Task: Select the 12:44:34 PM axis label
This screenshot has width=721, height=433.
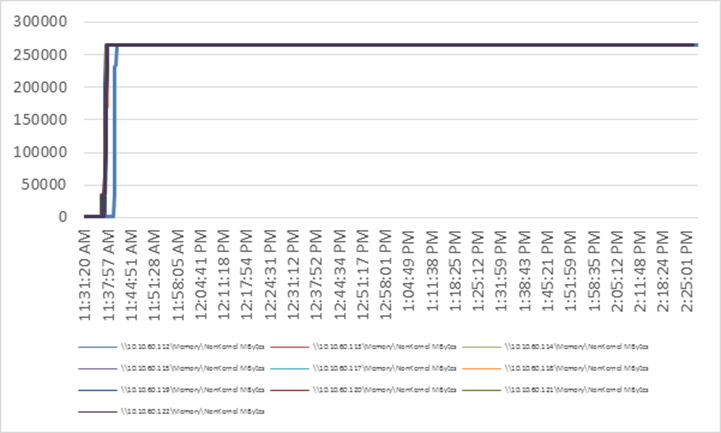Action: click(340, 275)
